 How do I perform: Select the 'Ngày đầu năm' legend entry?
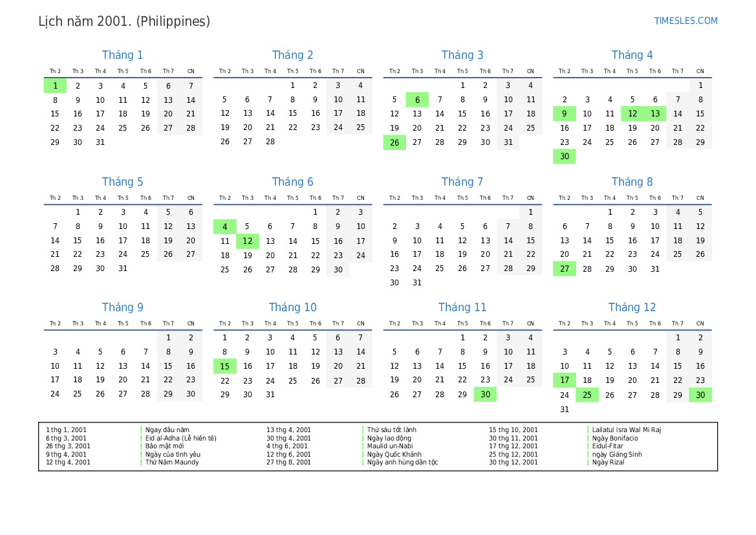pos(167,430)
